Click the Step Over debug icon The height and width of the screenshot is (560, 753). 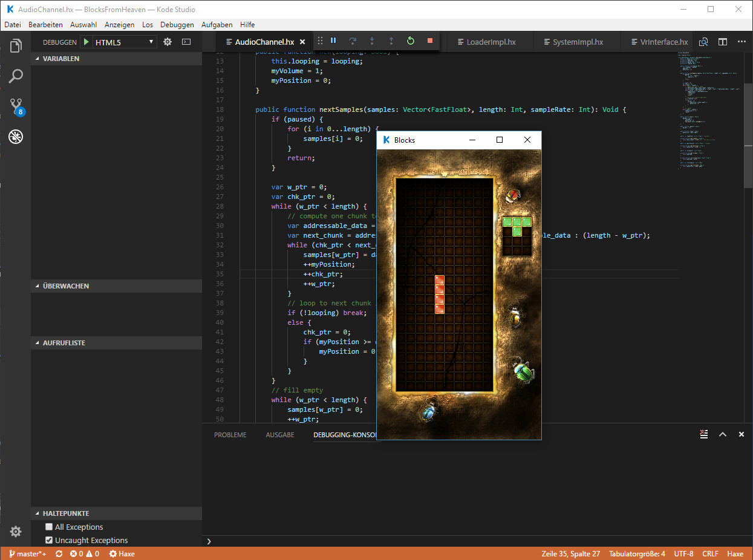point(353,41)
